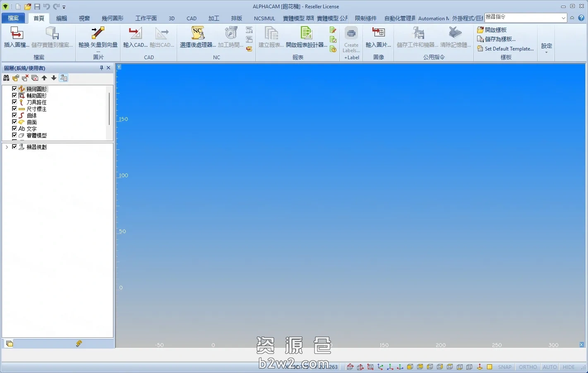Click the move layer up arrow icon

click(x=44, y=78)
